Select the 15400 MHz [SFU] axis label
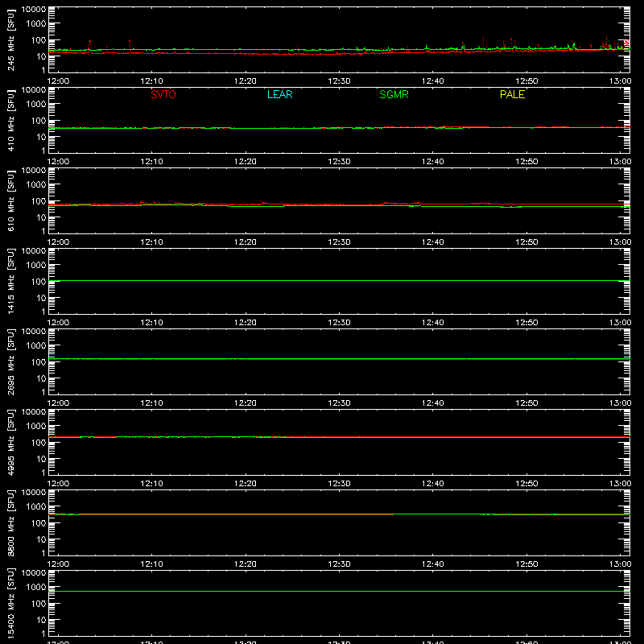 10,603
